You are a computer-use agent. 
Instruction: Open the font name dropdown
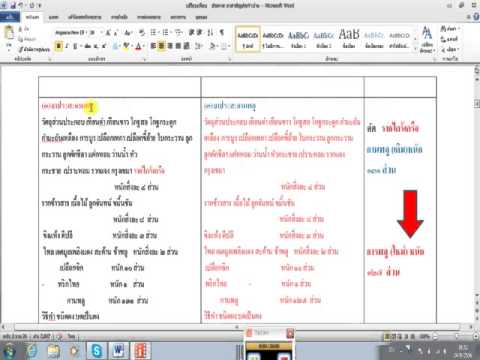click(x=71, y=32)
